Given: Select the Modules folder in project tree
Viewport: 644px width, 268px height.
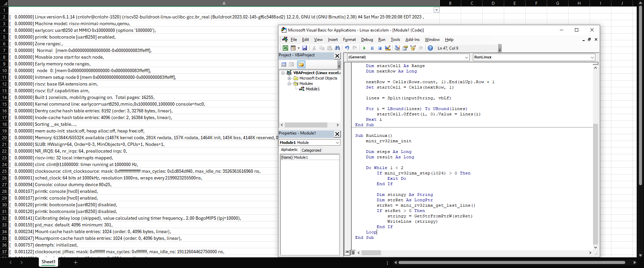Looking at the screenshot, I should pos(306,84).
